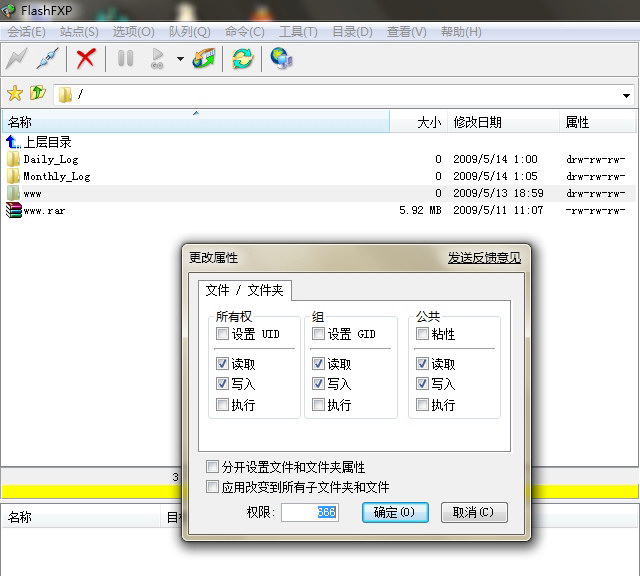Check 执行 under 所有权
This screenshot has width=640, height=576.
(222, 405)
